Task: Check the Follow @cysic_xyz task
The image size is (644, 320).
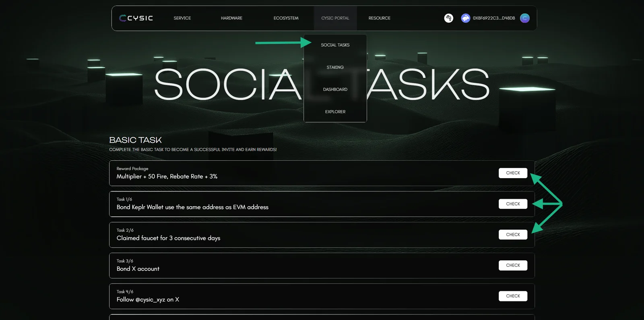Action: 513,296
